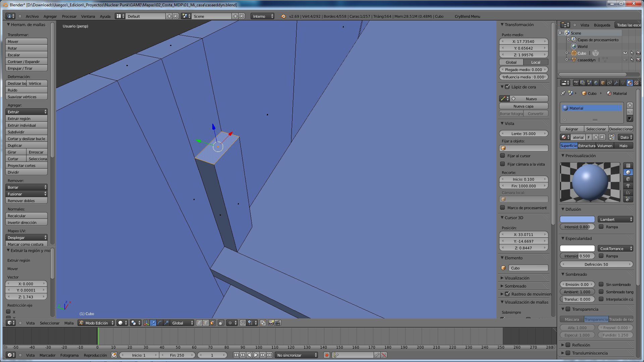Screen dimensions: 644x362
Task: Toggle visibility eye of Cubo object
Action: pyautogui.click(x=625, y=53)
